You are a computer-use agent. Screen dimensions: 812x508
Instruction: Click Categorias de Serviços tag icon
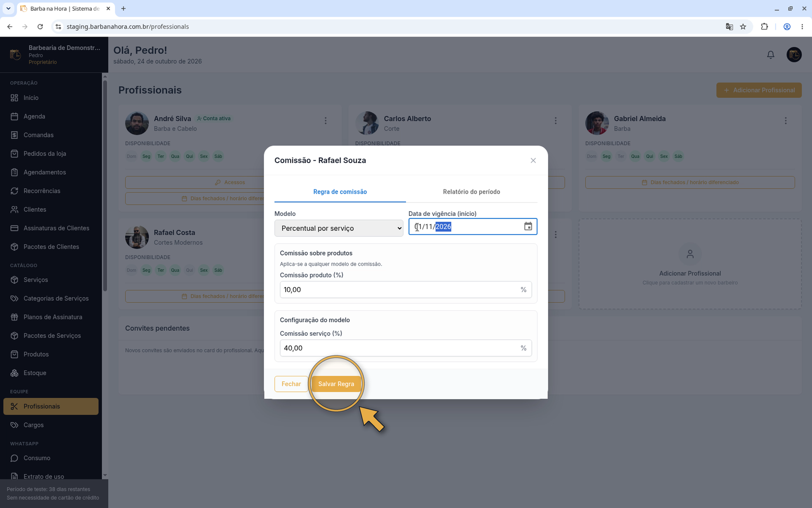tap(14, 298)
